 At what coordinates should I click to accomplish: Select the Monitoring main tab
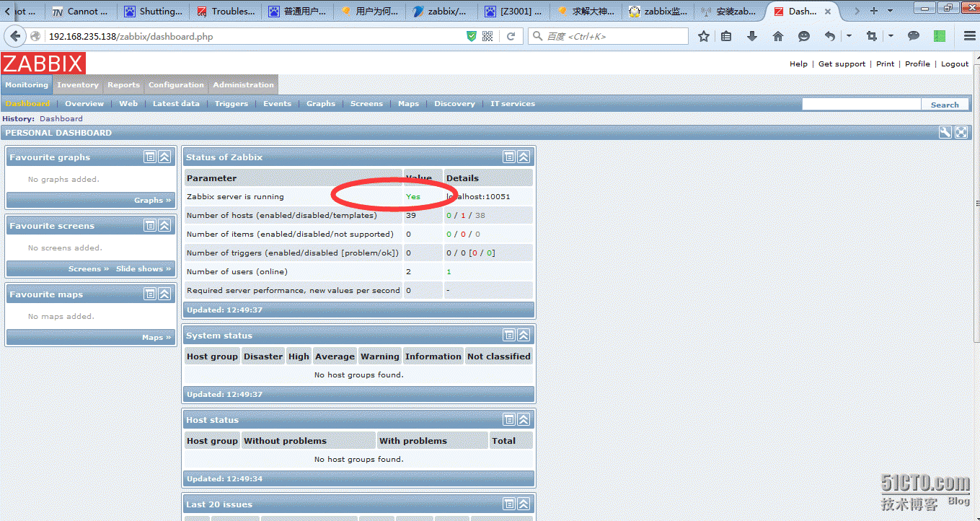27,84
